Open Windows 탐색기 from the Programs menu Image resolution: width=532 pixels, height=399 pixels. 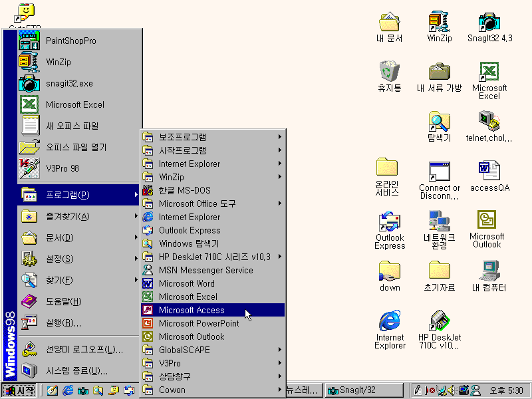213,243
